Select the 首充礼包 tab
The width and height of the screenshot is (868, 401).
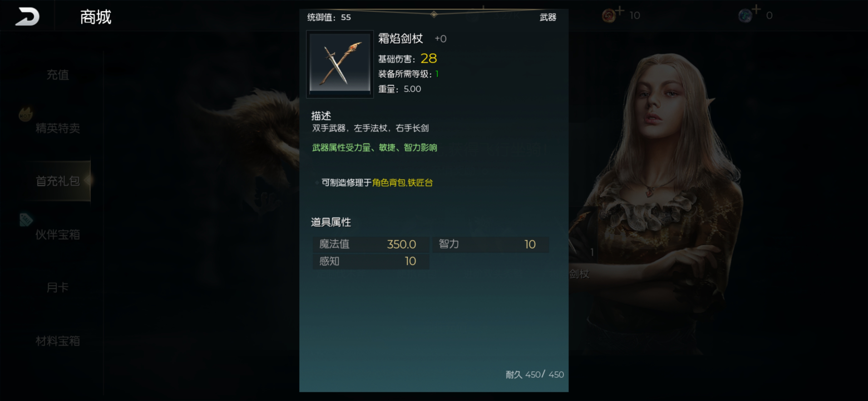[x=58, y=181]
